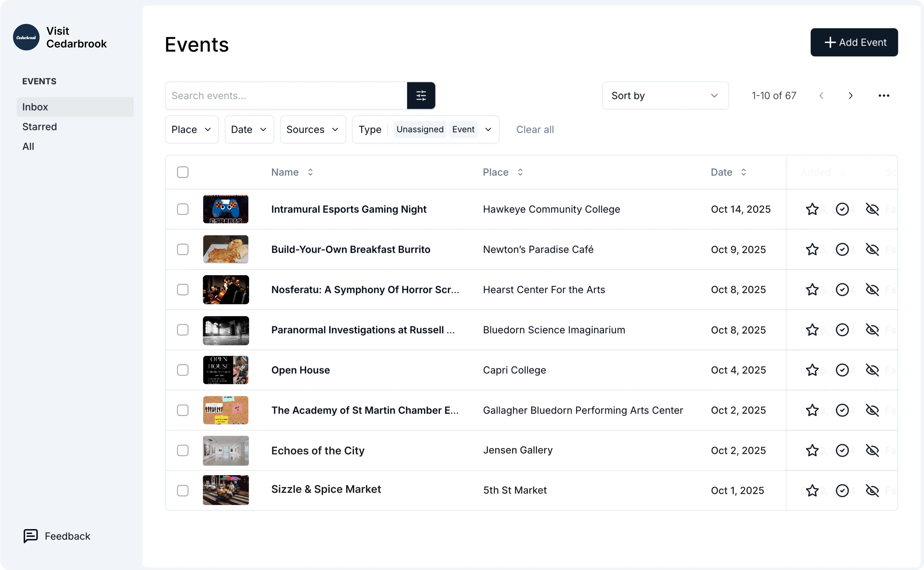Open the Sort by dropdown
Image resolution: width=924 pixels, height=570 pixels.
(665, 96)
